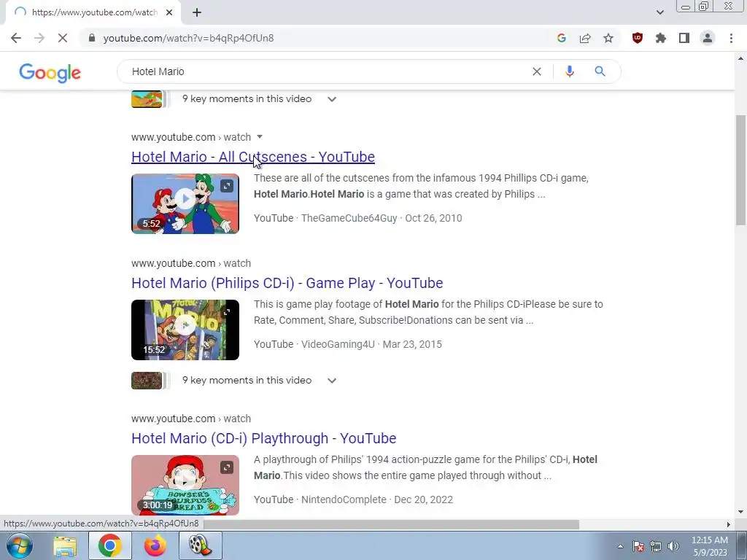Click the TheGameCube64Guy uploader text
The height and width of the screenshot is (560, 747).
(x=349, y=218)
